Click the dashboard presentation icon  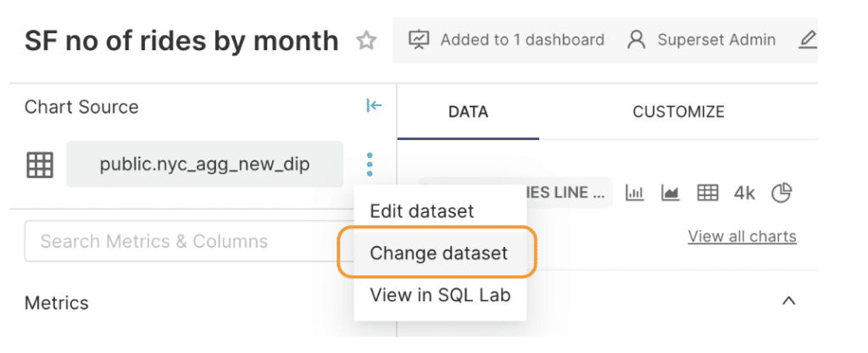point(419,40)
